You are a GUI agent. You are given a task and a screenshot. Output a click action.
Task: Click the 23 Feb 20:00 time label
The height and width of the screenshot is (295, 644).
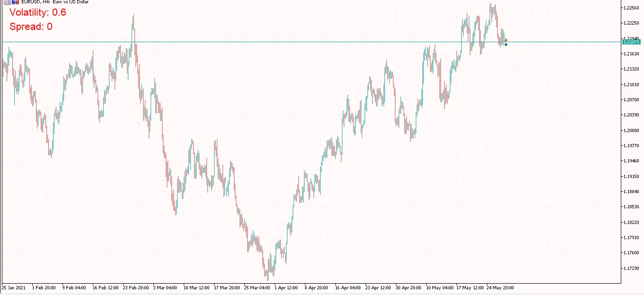click(x=136, y=287)
